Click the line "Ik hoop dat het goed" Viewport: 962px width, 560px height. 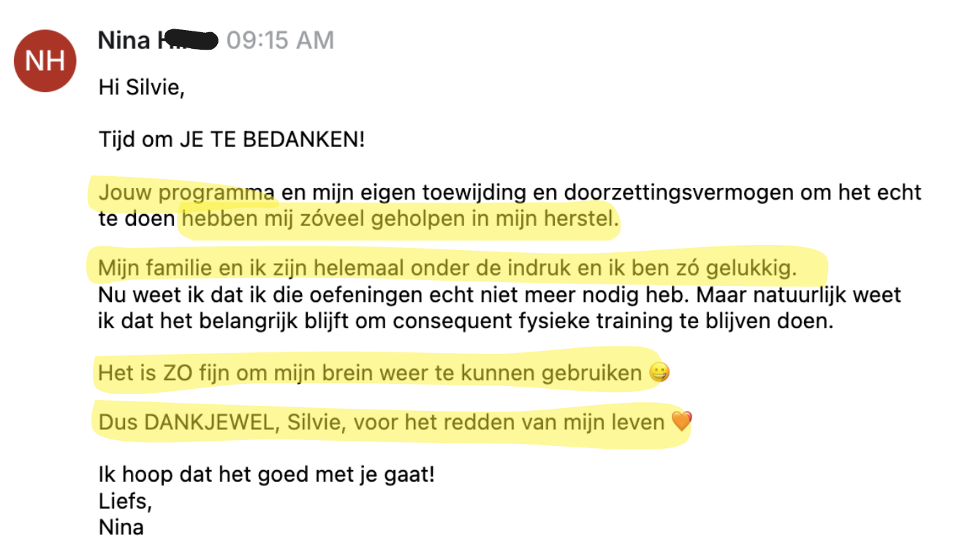[266, 475]
